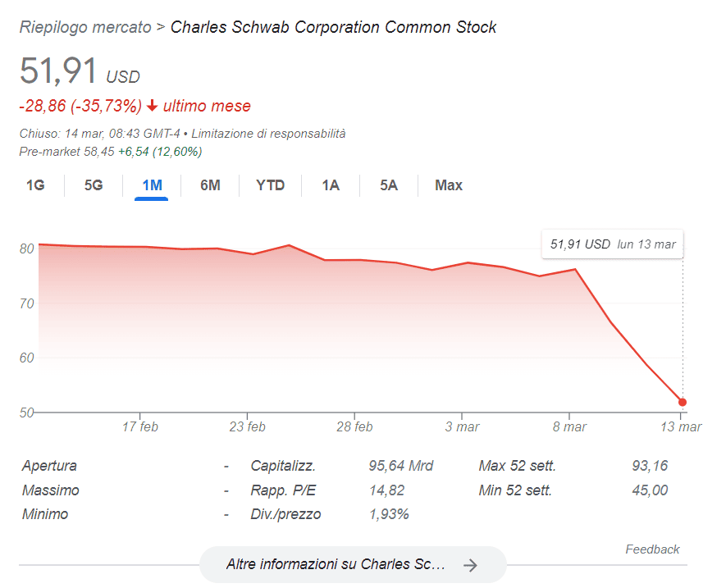Open the Riepilogo mercato breadcrumb link
The image size is (726, 588).
(x=84, y=26)
